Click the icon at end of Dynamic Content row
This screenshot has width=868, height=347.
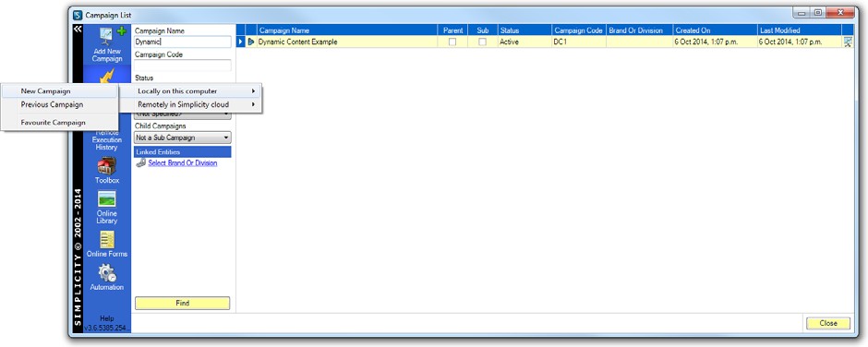click(847, 42)
